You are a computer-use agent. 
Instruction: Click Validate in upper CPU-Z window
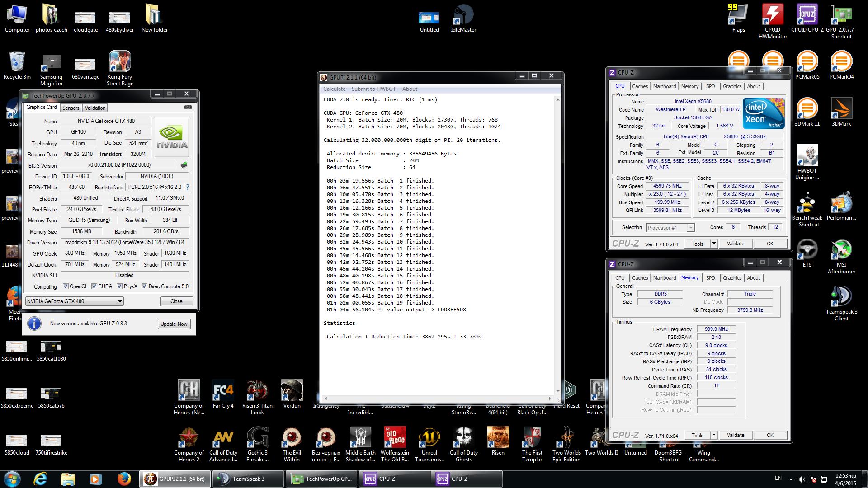tap(735, 244)
